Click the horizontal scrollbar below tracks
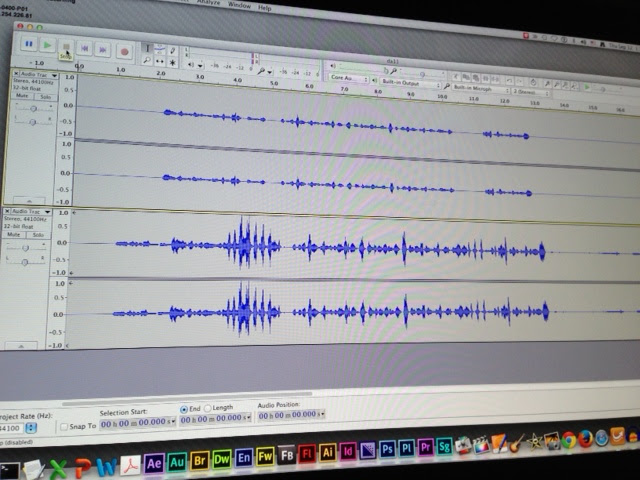 [187, 398]
